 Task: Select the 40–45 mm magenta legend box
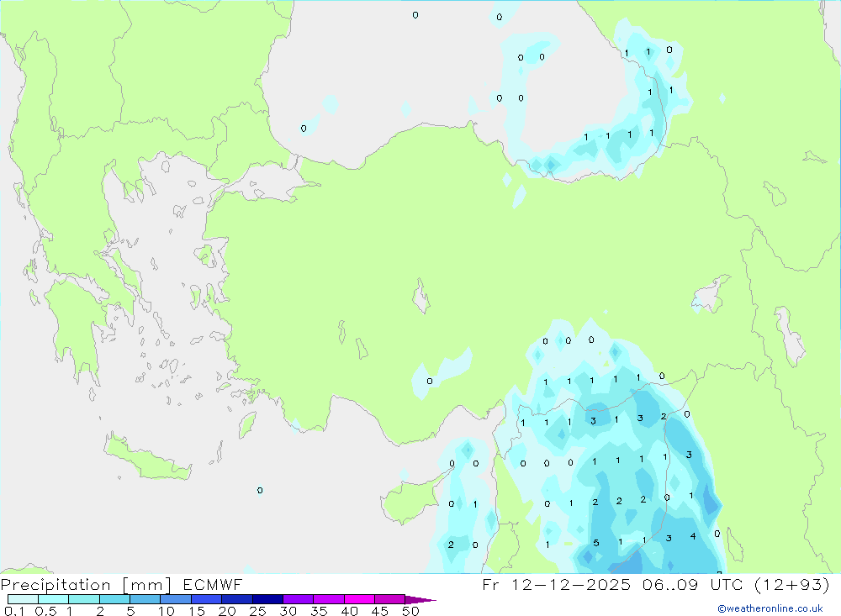pos(359,599)
